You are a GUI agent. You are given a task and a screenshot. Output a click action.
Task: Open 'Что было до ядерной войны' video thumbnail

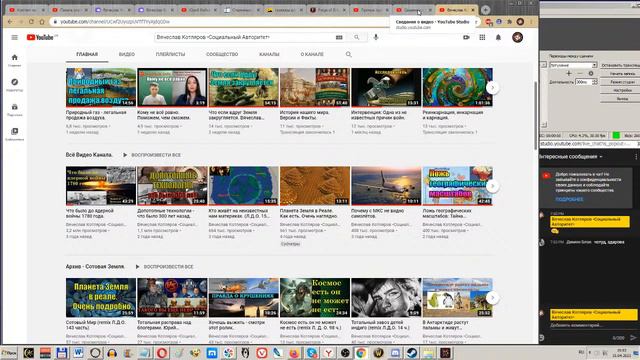click(101, 186)
